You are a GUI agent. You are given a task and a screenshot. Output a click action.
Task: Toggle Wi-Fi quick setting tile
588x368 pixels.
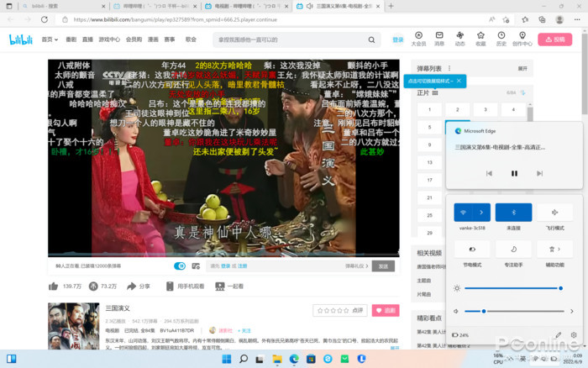[463, 213]
